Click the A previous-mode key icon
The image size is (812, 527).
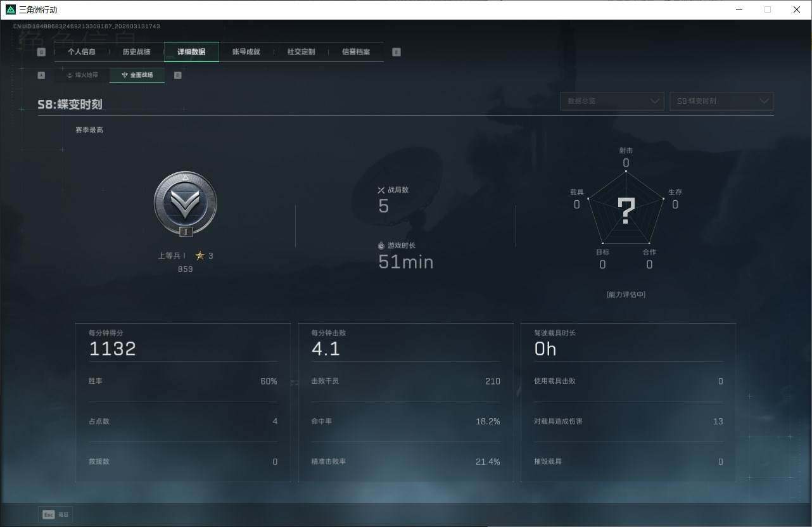41,75
